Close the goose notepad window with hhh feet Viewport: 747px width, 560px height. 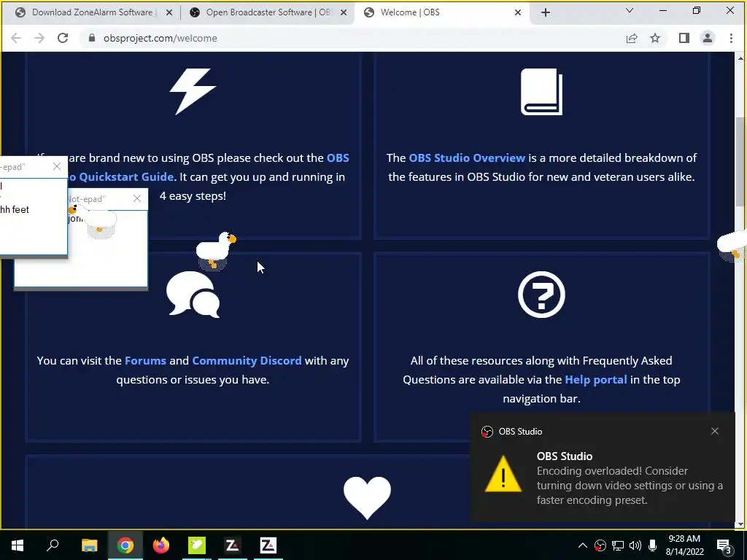tap(57, 166)
